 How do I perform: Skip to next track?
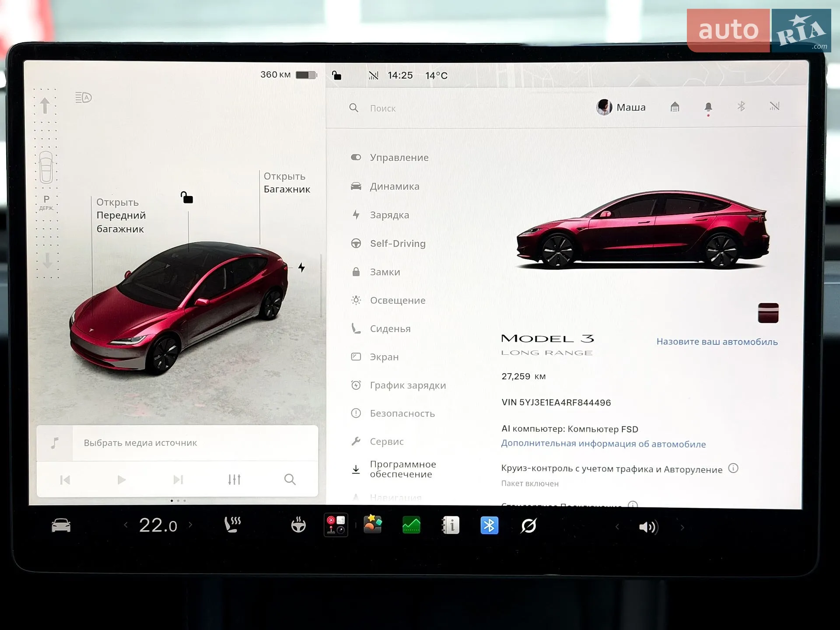point(178,480)
